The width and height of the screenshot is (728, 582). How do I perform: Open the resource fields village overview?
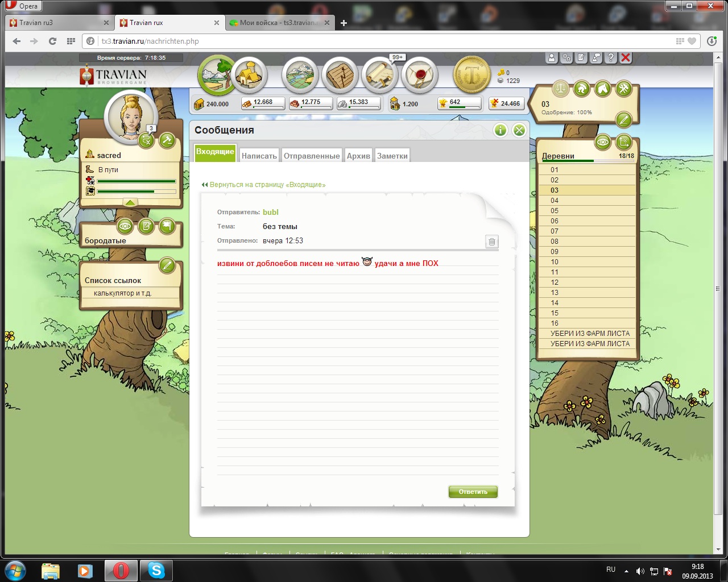coord(217,75)
